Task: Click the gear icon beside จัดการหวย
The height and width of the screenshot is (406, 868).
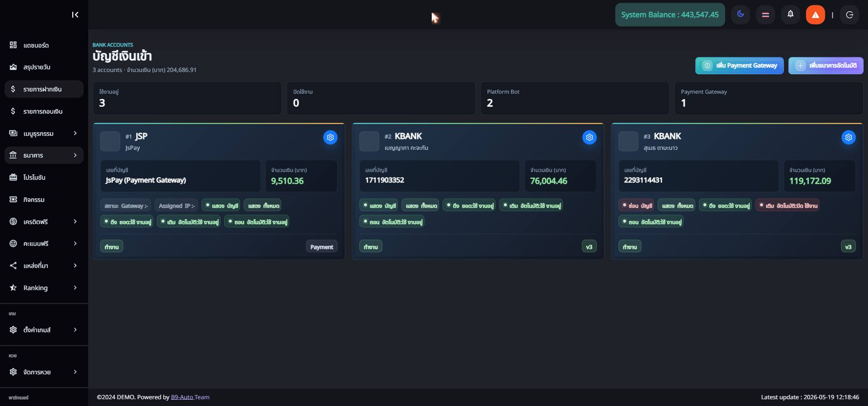Action: point(13,372)
